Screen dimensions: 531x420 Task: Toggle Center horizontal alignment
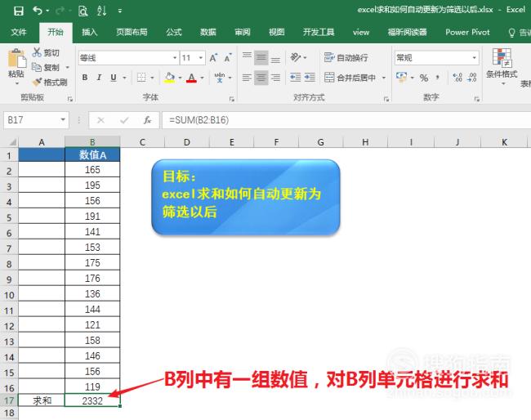tap(261, 78)
